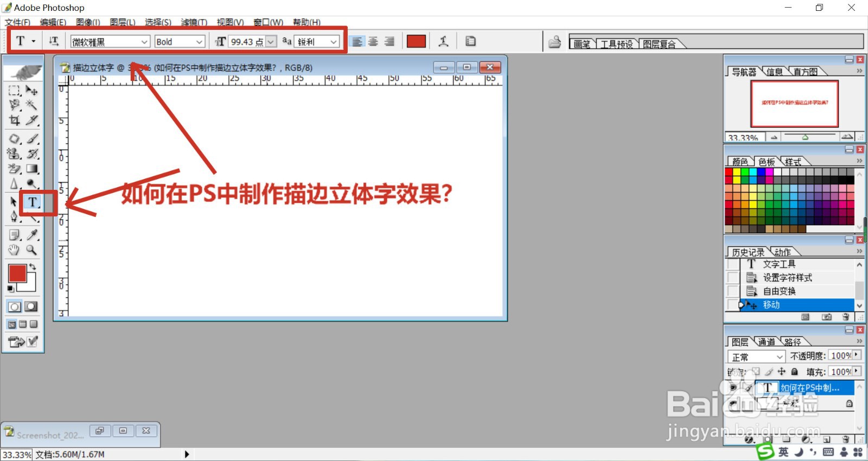Change text orientation in options bar
The image size is (868, 461).
coord(54,41)
